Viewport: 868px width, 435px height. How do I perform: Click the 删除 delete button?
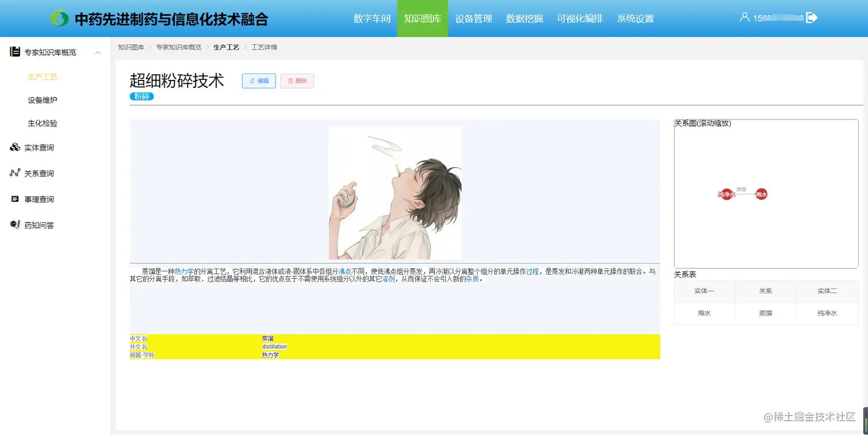[x=297, y=81]
